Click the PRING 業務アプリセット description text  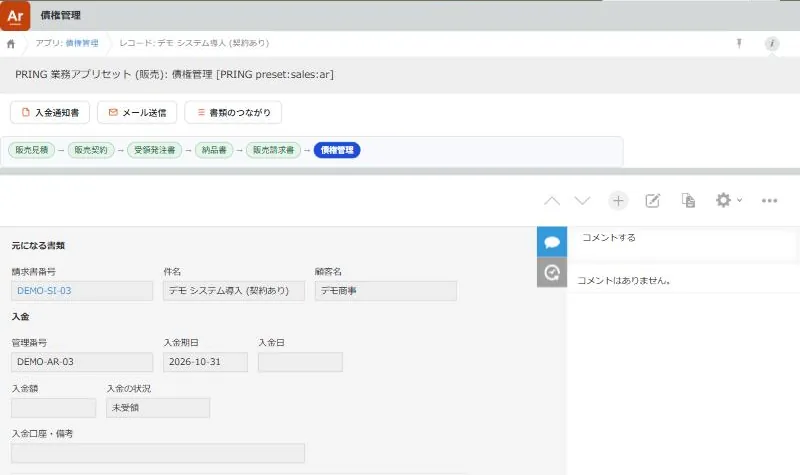[x=174, y=74]
